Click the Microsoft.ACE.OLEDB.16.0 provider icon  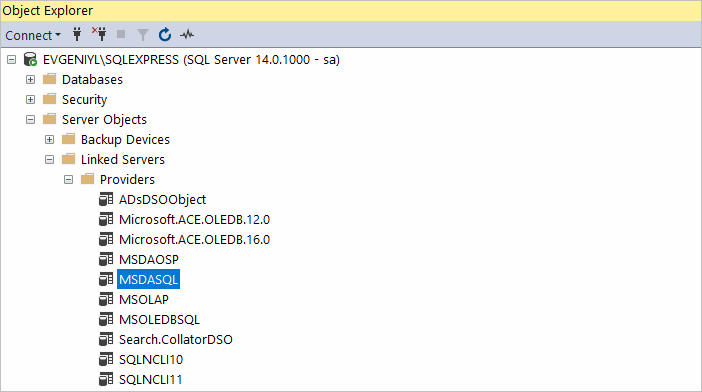106,239
